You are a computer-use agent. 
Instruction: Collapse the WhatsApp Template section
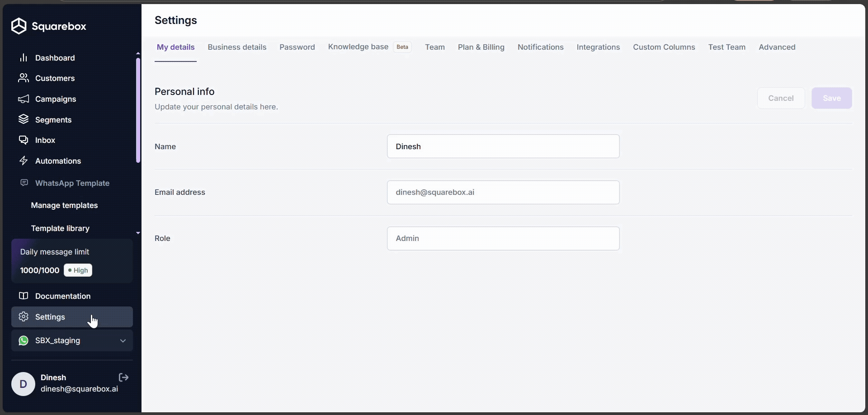click(72, 183)
